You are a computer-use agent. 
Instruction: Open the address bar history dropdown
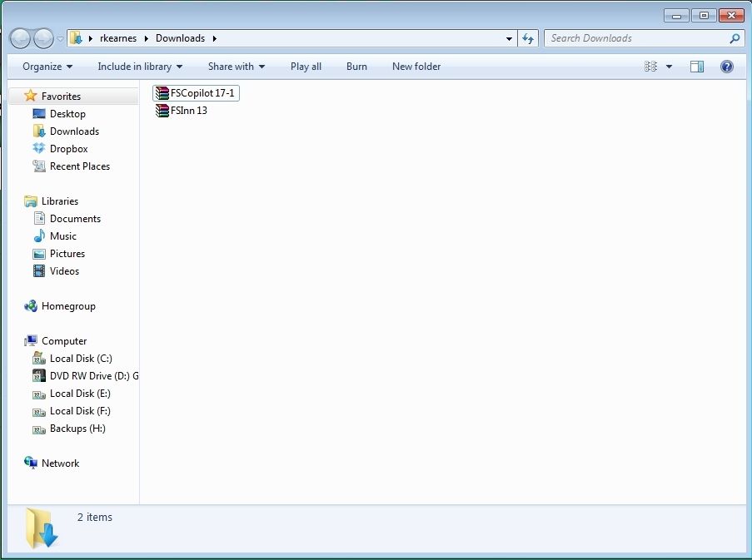click(509, 39)
